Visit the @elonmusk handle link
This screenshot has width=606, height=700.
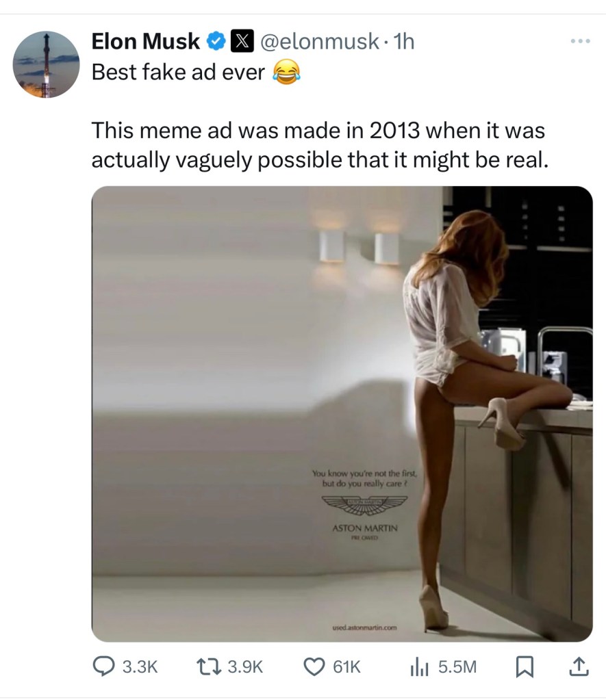[x=319, y=42]
